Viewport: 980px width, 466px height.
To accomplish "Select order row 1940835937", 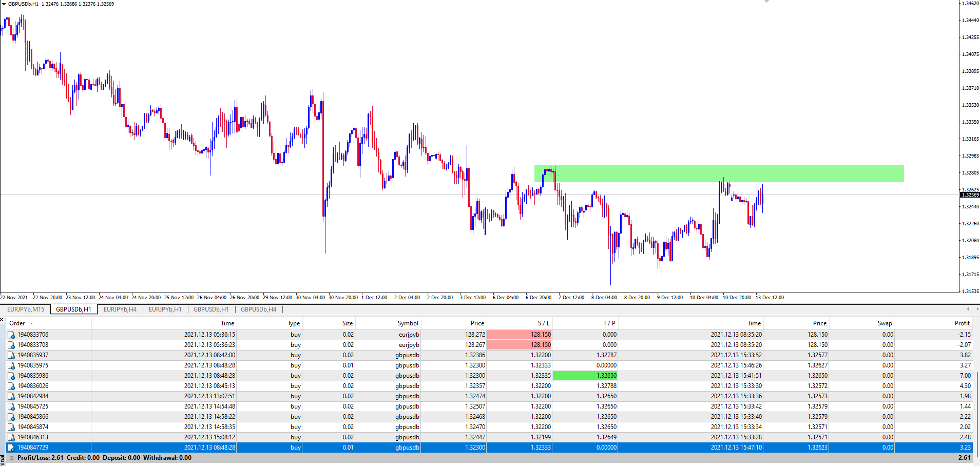I will (490, 355).
